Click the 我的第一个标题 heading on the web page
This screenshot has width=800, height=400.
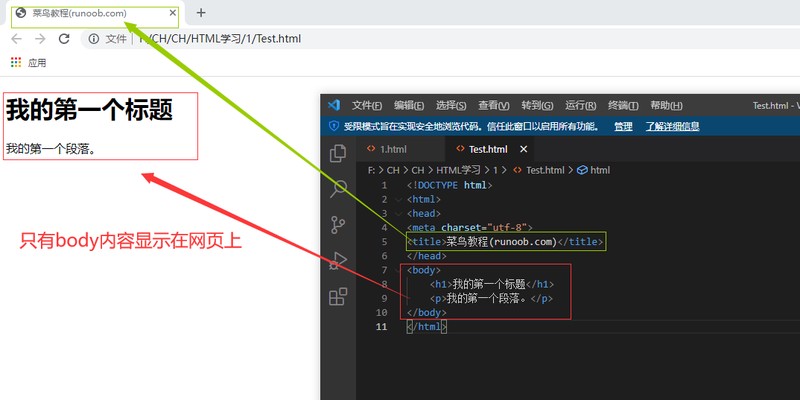(89, 109)
